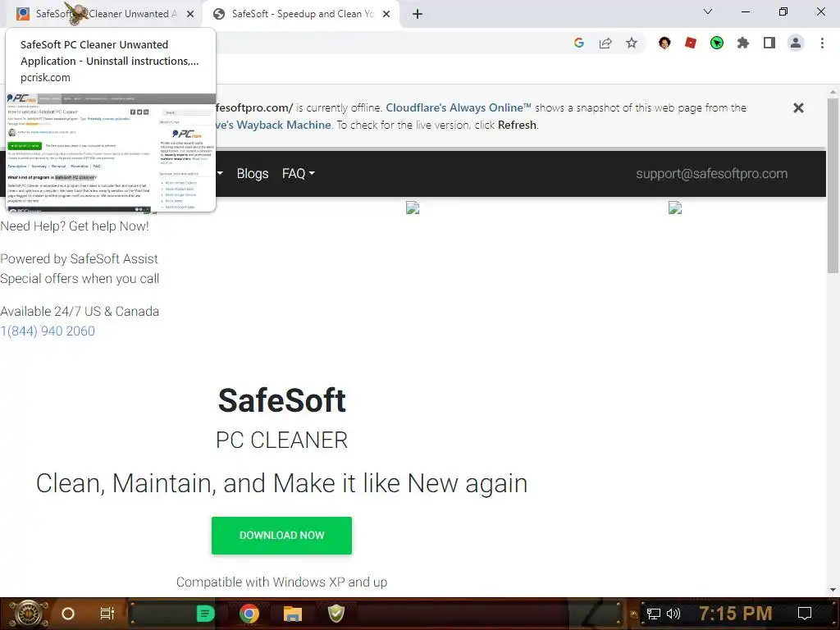
Task: Close the SafeSoft - Speedup and Clean tab
Action: tap(386, 15)
